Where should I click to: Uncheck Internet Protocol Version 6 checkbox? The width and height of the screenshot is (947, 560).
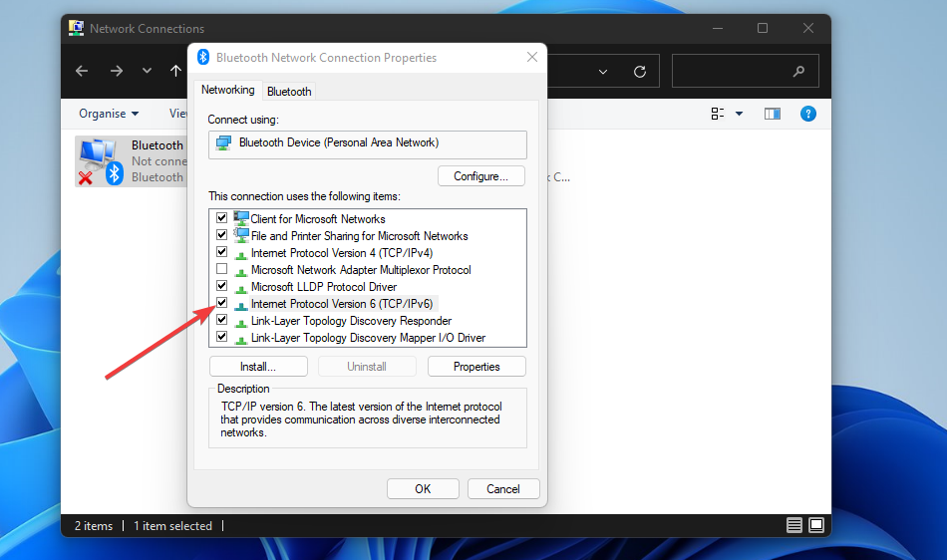[x=221, y=302]
